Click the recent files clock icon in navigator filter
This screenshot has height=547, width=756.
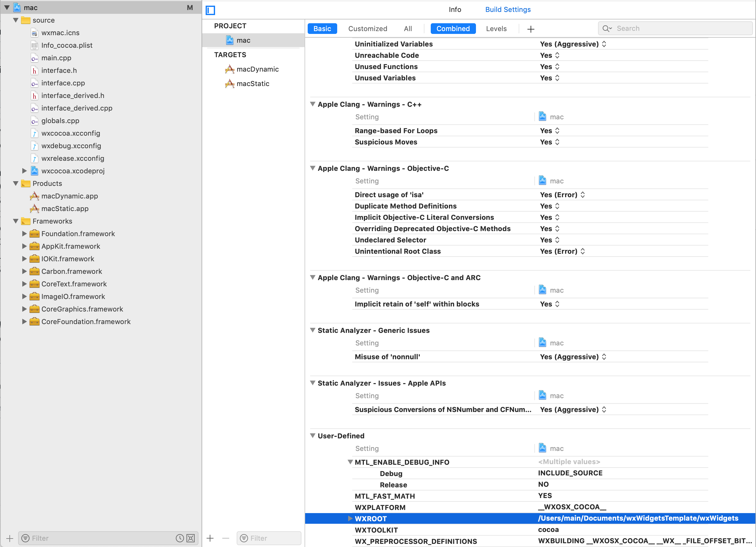tap(180, 538)
